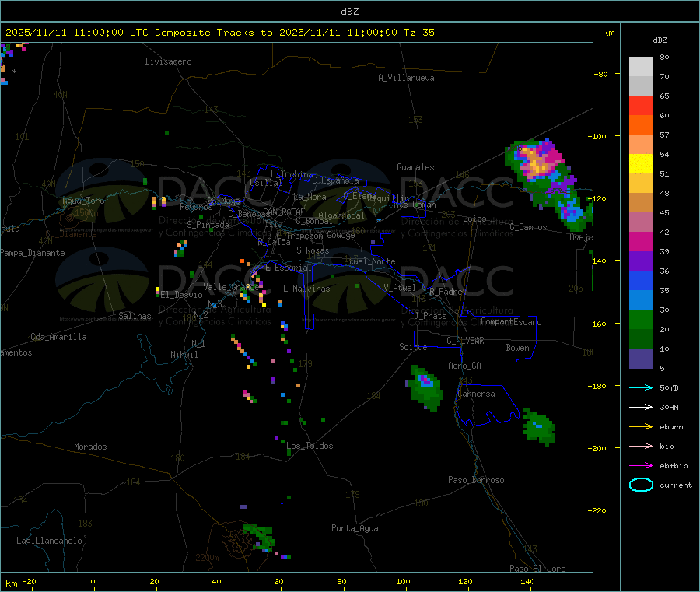Click the yellow eburn arrow legend icon

click(641, 427)
